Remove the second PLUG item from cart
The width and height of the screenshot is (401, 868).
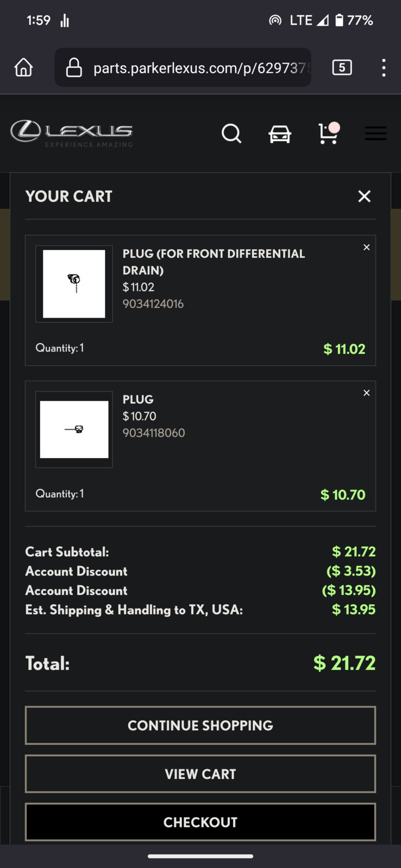click(366, 393)
